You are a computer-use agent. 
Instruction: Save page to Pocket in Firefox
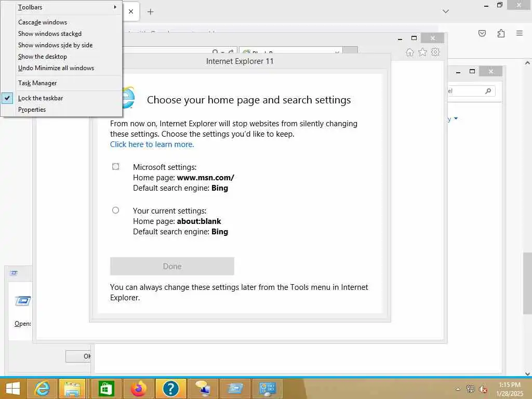(x=482, y=33)
